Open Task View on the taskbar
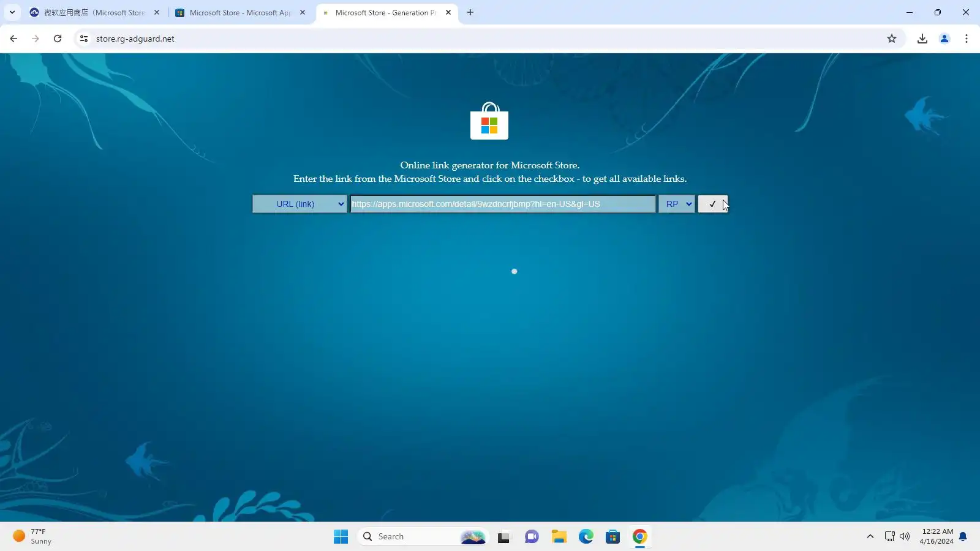The width and height of the screenshot is (980, 551). click(x=503, y=537)
